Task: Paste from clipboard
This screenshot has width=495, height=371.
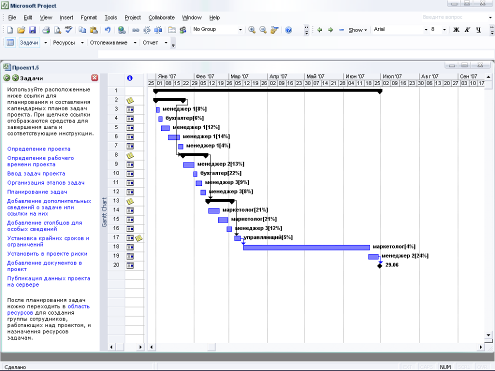Action: (x=94, y=30)
